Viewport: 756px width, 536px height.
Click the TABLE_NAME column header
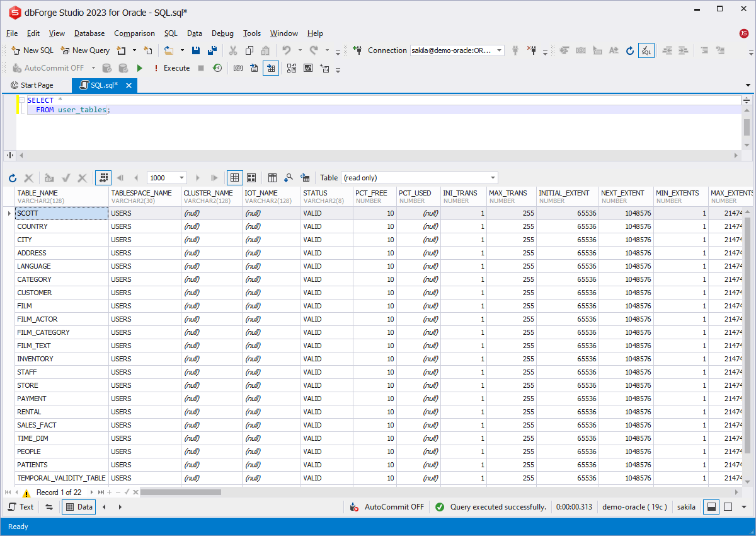(x=62, y=197)
